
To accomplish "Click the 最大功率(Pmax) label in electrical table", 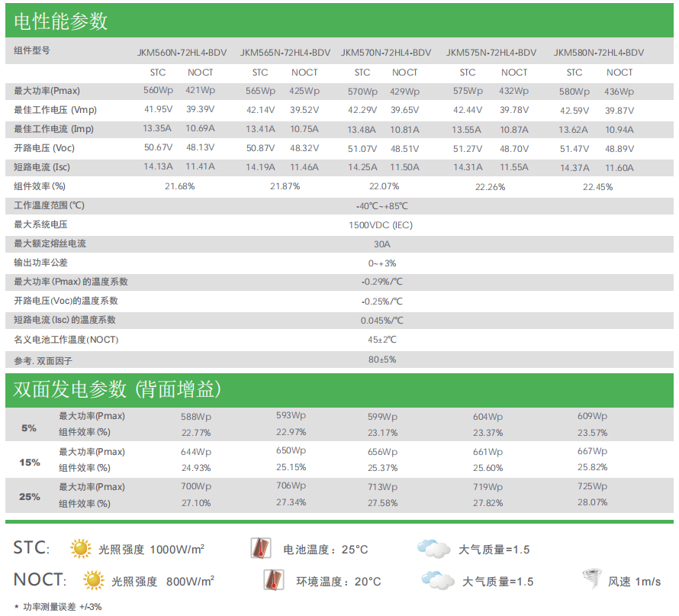I will [47, 91].
